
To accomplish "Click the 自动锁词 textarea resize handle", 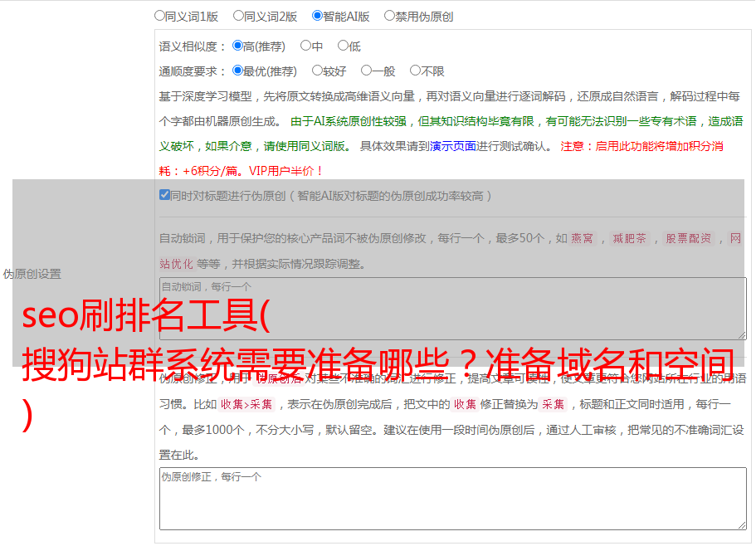I will point(742,335).
